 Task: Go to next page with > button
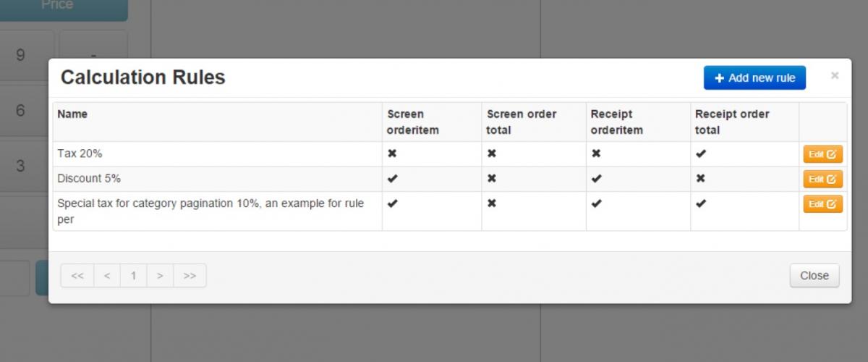pyautogui.click(x=160, y=276)
